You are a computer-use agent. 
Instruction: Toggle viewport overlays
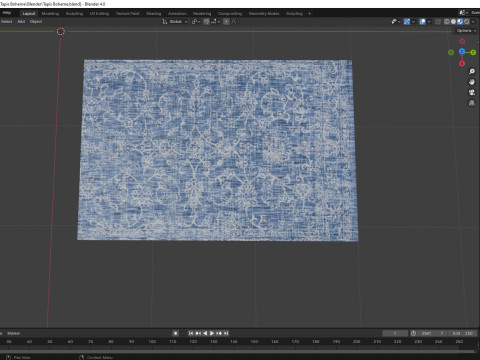(423, 22)
